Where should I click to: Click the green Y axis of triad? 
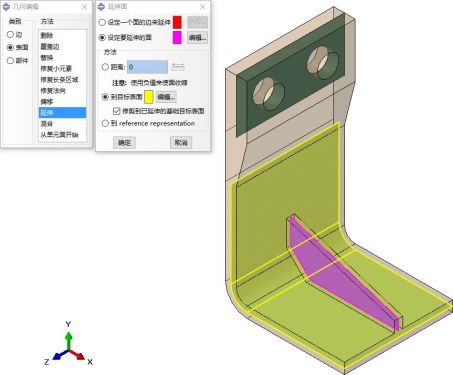pyautogui.click(x=68, y=339)
